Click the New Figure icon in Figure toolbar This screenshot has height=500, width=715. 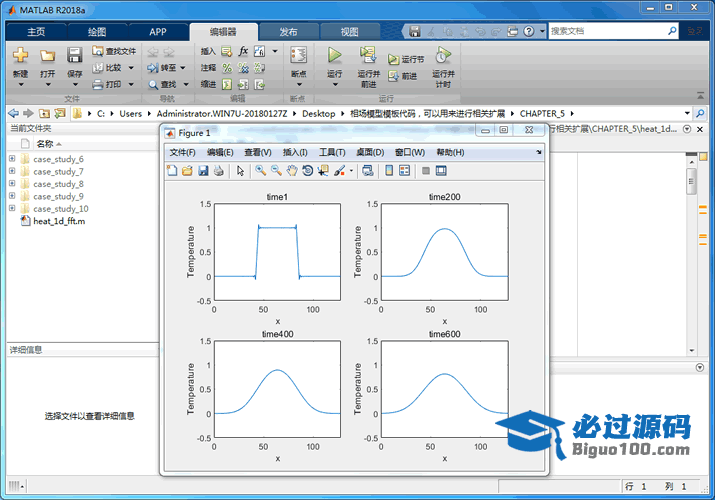coord(172,170)
